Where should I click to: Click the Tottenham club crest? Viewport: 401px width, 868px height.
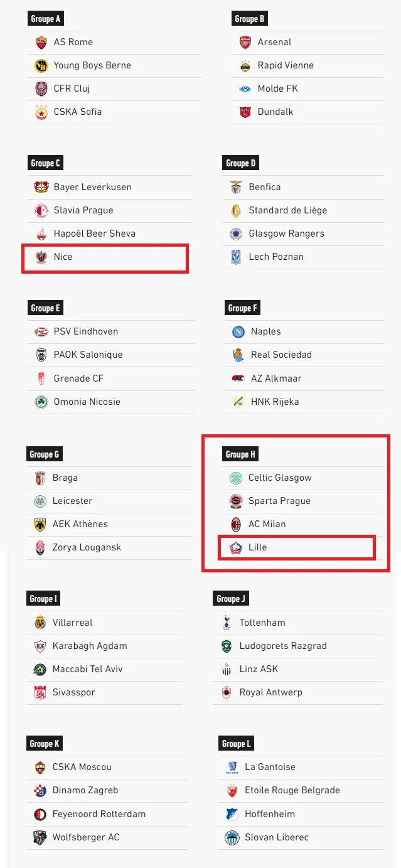[227, 623]
